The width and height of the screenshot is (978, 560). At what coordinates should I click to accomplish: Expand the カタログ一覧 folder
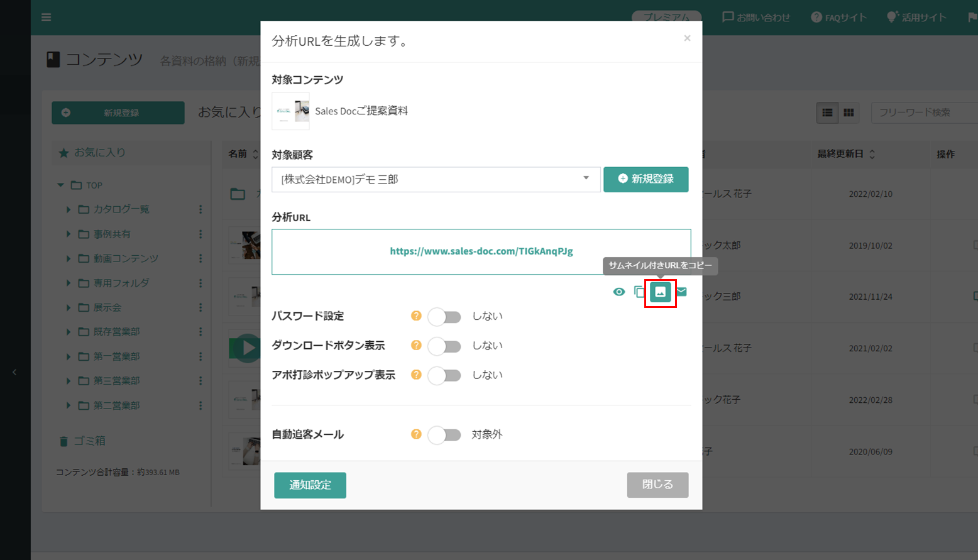[x=69, y=209]
